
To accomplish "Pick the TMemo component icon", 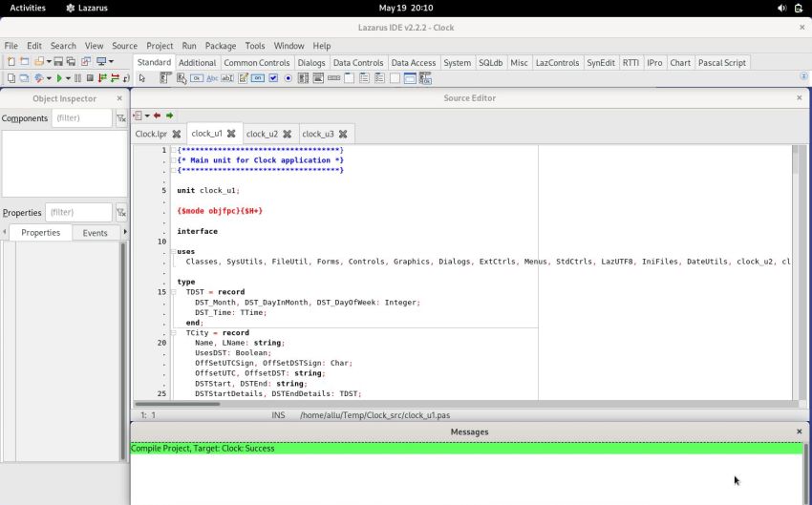I will tap(243, 78).
